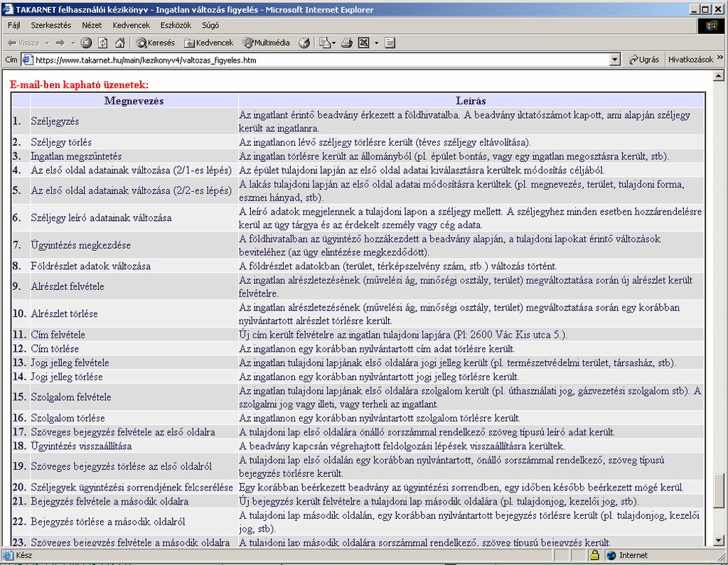728x565 pixels.
Task: Click 'Széljegy leíró adatainak változása' text
Action: point(101,217)
